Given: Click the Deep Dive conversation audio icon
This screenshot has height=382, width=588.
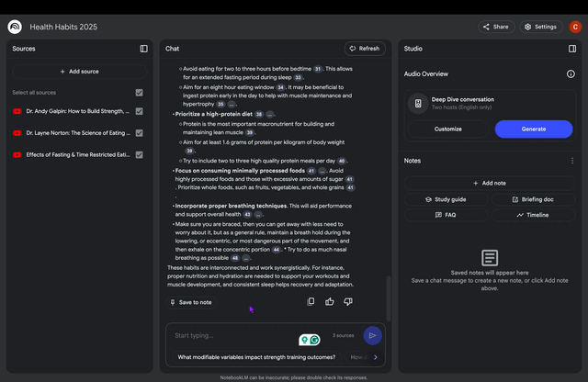Looking at the screenshot, I should (x=418, y=103).
